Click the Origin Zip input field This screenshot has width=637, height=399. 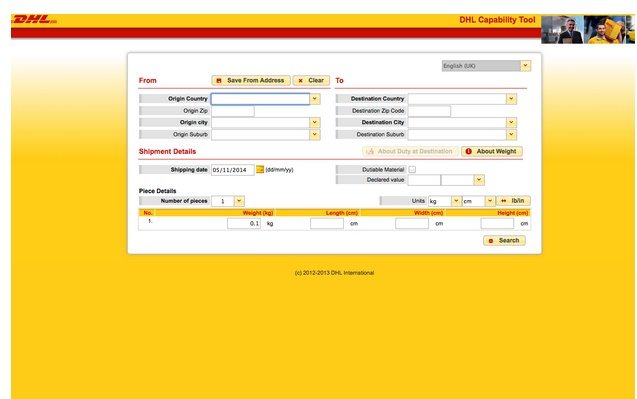point(233,111)
